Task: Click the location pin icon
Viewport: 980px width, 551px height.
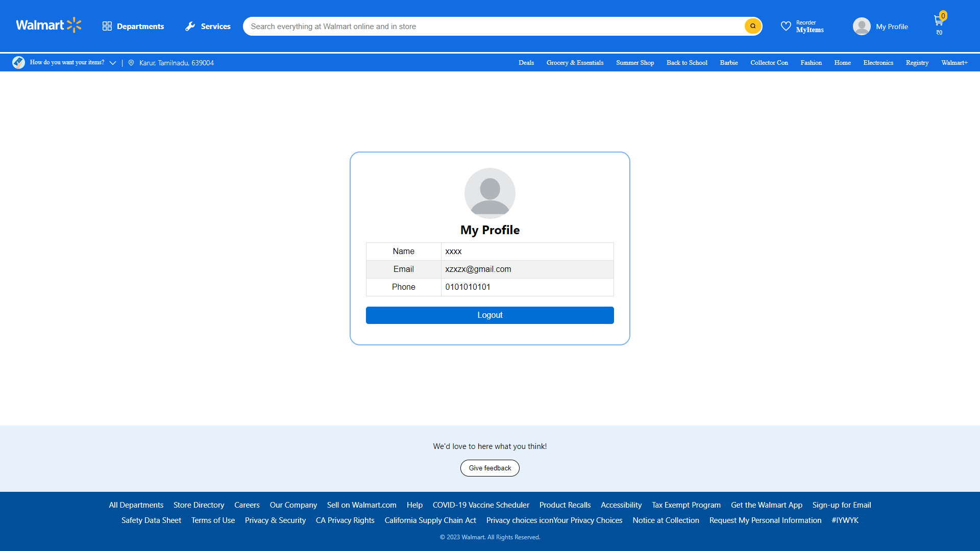Action: point(131,63)
